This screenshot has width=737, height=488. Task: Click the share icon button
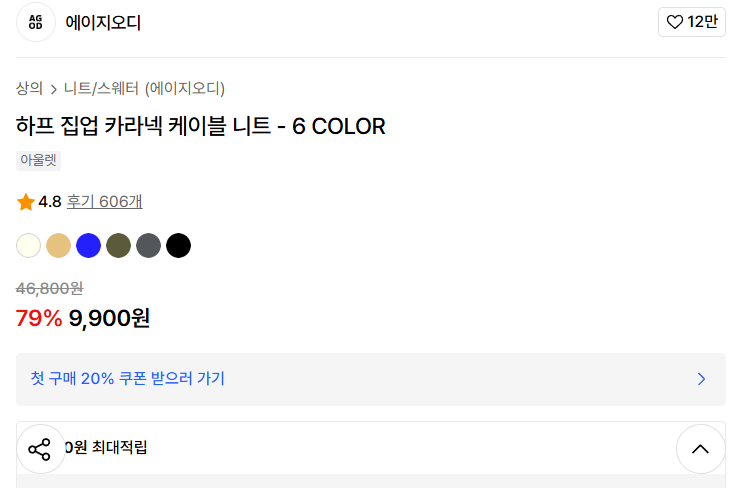40,449
